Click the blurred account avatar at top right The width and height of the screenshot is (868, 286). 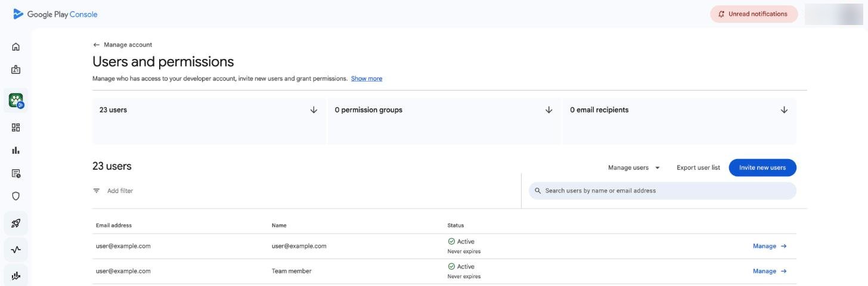(x=833, y=14)
